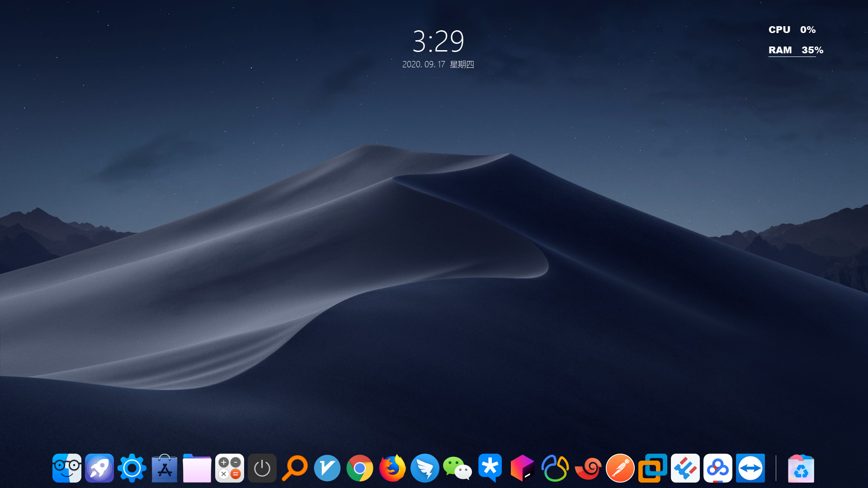This screenshot has height=488, width=868.
Task: Open Firefox from the dock
Action: (392, 468)
